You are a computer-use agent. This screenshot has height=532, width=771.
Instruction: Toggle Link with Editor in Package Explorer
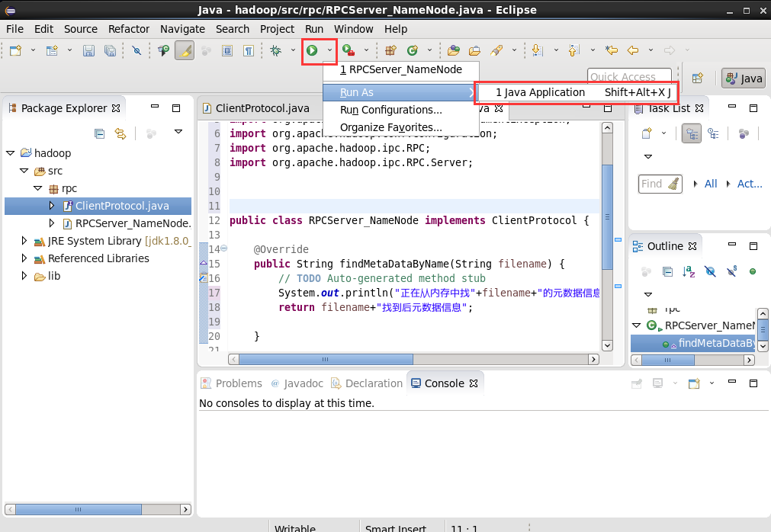pyautogui.click(x=120, y=133)
